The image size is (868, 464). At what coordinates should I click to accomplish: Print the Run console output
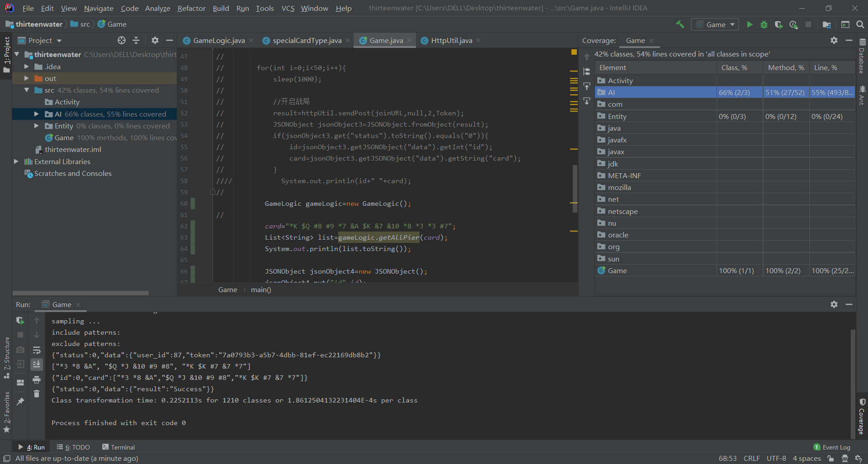pyautogui.click(x=37, y=379)
